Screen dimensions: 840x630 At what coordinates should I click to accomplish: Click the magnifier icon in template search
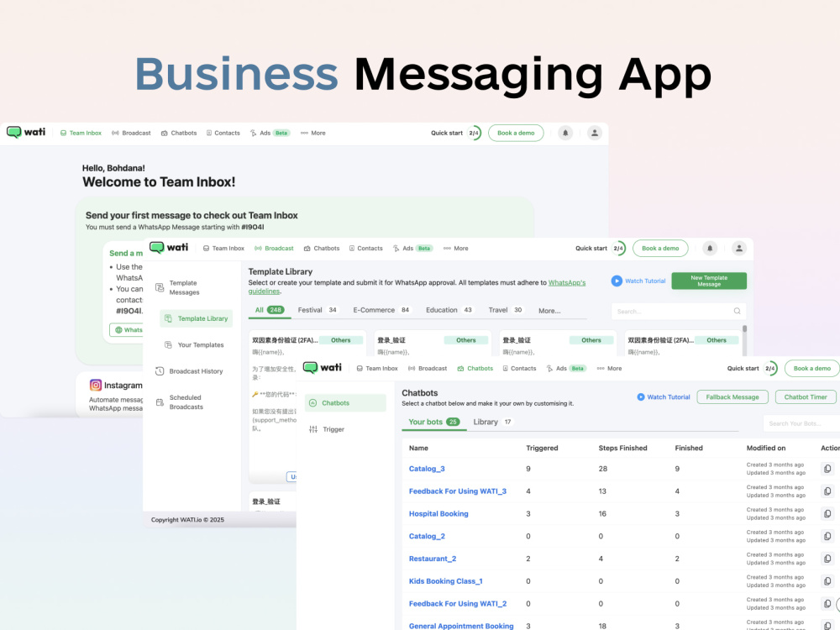click(738, 312)
